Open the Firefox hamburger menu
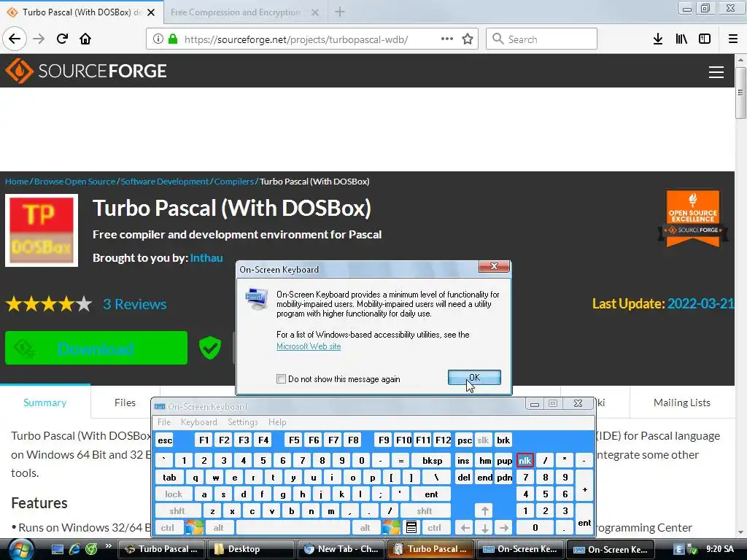 733,39
